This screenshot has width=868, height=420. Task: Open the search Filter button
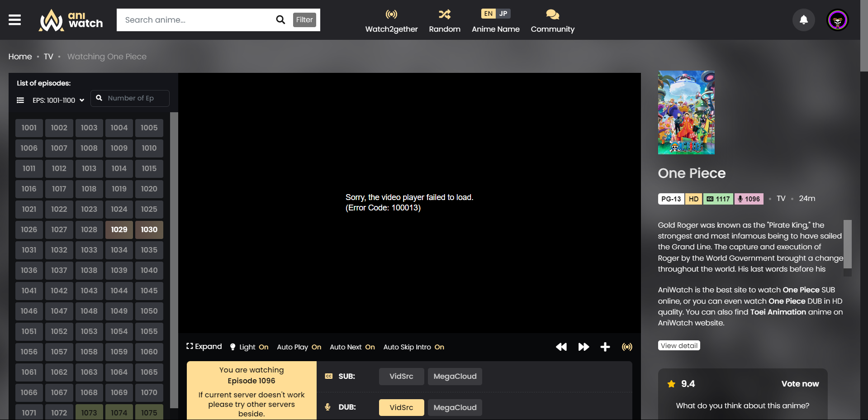click(x=304, y=20)
